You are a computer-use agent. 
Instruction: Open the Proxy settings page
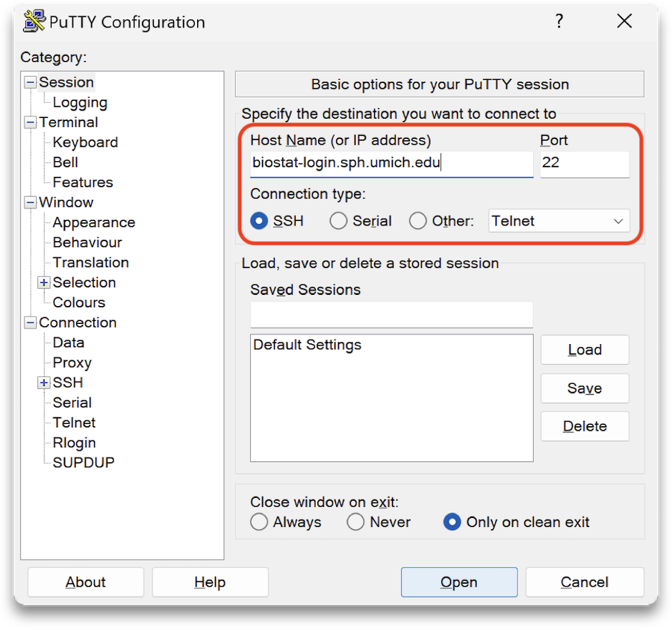pyautogui.click(x=72, y=362)
